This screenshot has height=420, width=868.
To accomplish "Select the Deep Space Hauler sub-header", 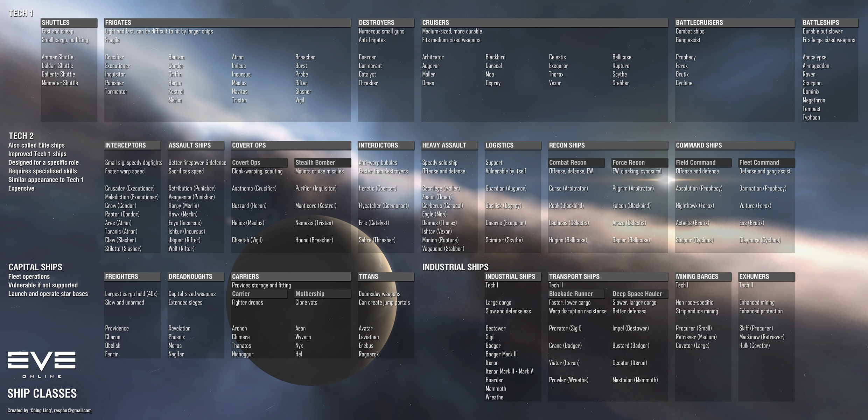I will pos(637,294).
